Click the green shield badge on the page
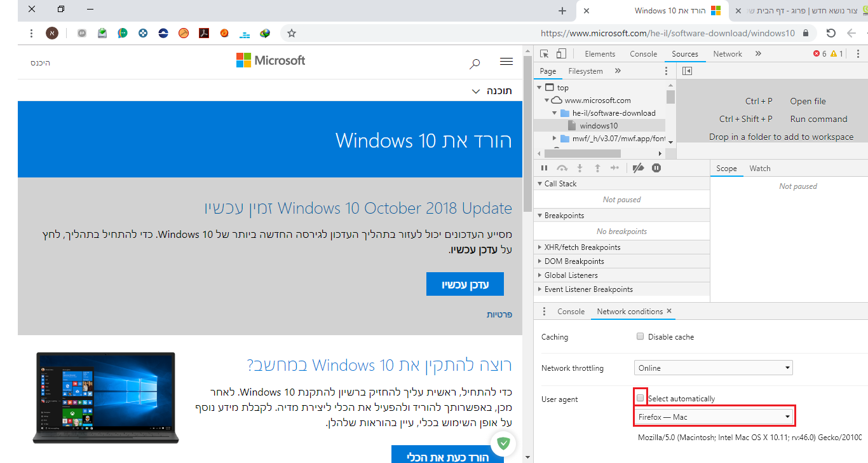The width and height of the screenshot is (868, 463). pos(503,443)
